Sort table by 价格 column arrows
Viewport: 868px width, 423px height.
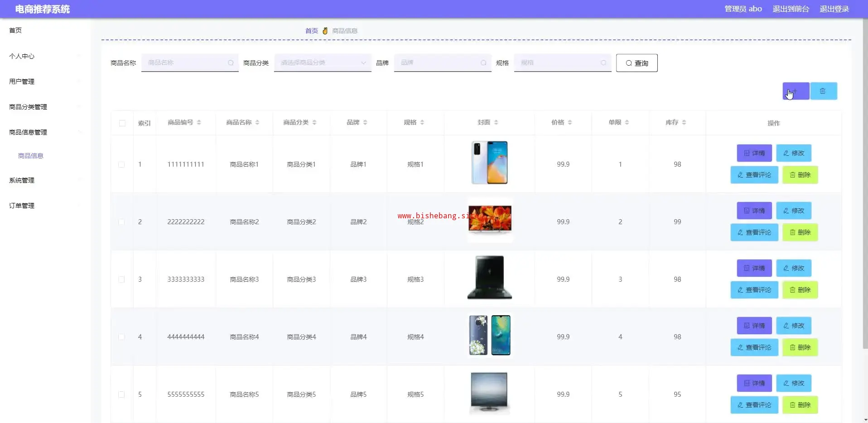click(570, 122)
